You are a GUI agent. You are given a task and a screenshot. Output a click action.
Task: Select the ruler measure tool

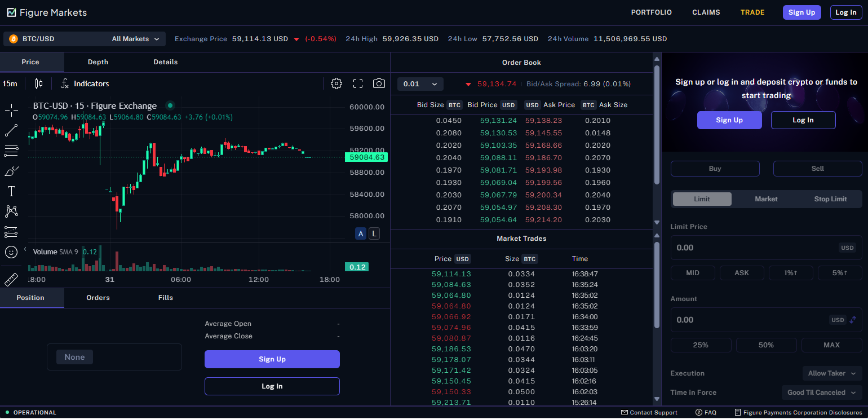click(x=11, y=279)
